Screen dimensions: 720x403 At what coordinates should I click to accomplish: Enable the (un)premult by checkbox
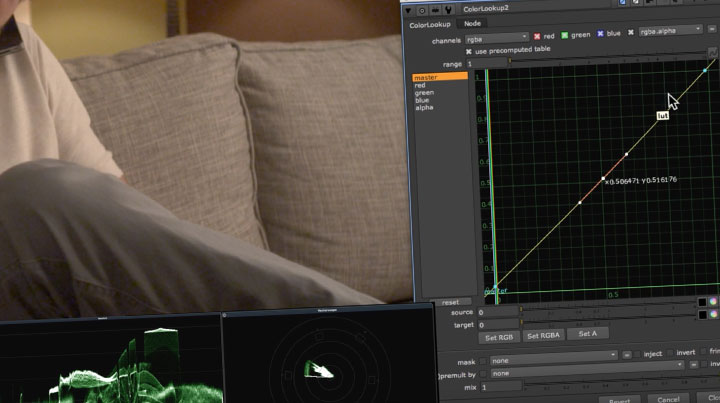483,375
